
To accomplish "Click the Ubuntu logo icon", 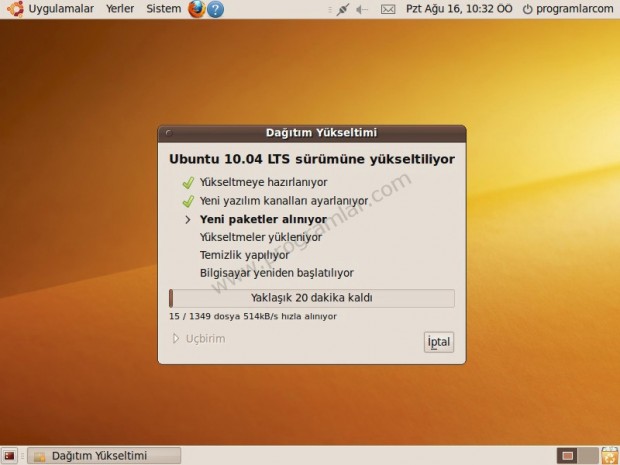I will (15, 9).
